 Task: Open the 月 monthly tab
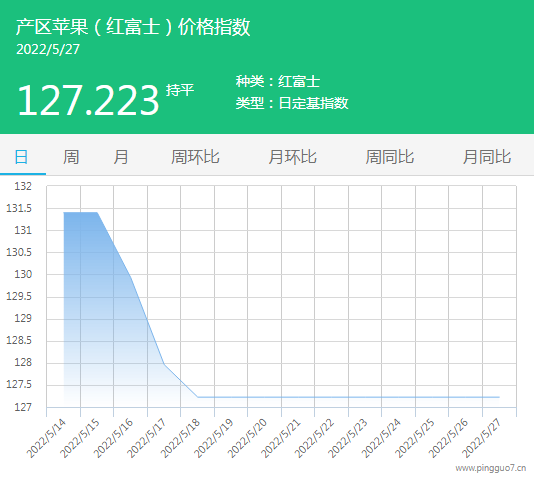pyautogui.click(x=121, y=157)
